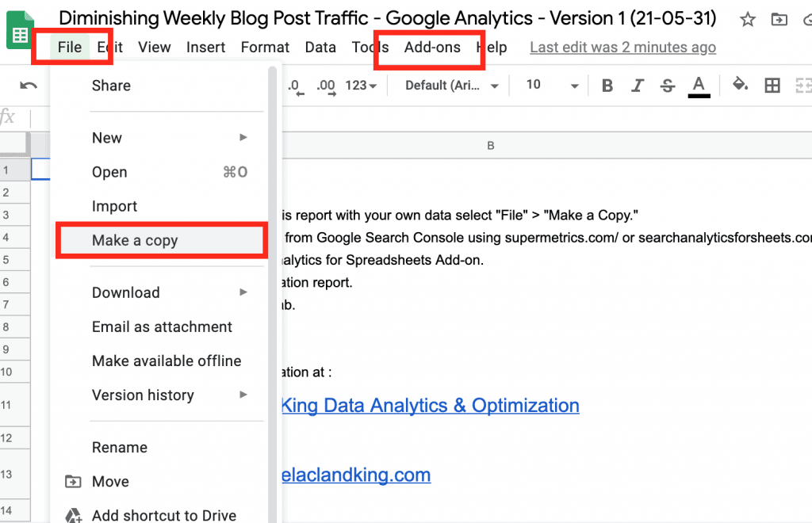Select row 5 header
This screenshot has height=523, width=812.
(x=15, y=259)
